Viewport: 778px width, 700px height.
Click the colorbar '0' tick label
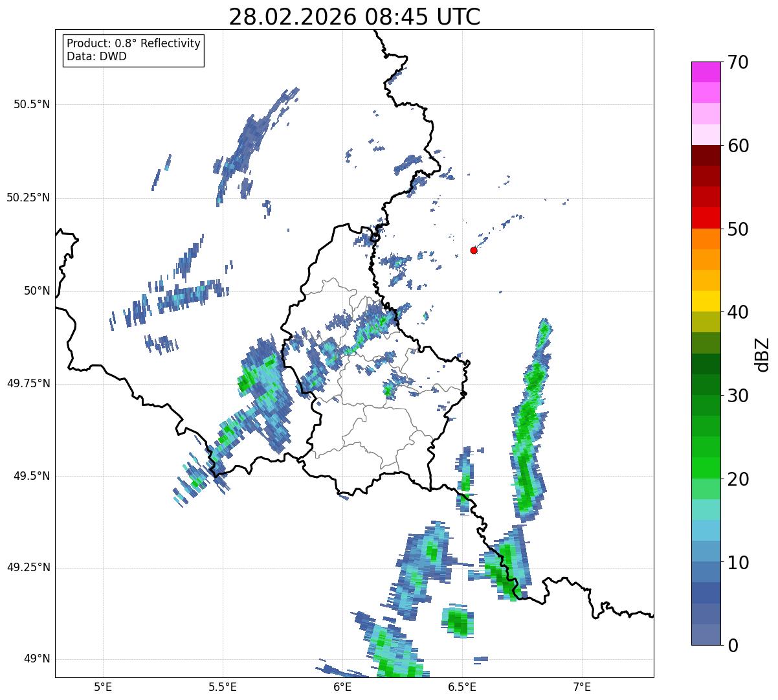pyautogui.click(x=733, y=646)
